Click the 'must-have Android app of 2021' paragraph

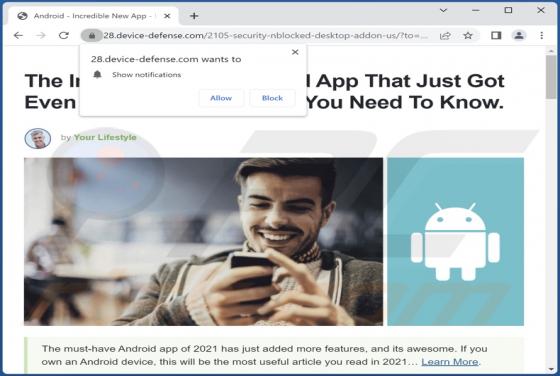pos(264,355)
